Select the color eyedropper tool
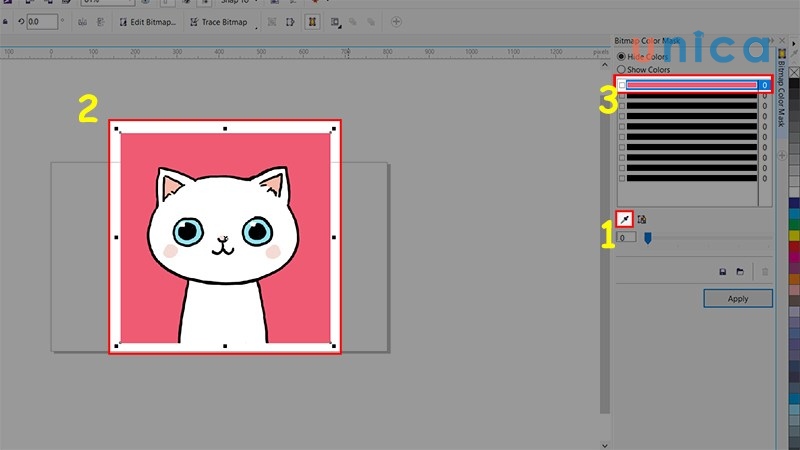800x450 pixels. (x=624, y=219)
